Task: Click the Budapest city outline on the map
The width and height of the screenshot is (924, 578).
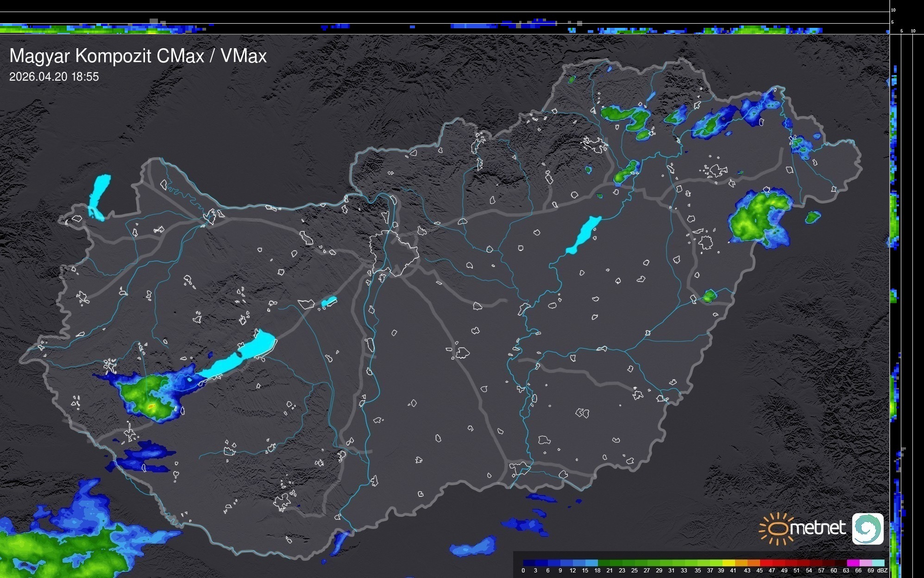Action: 394,253
